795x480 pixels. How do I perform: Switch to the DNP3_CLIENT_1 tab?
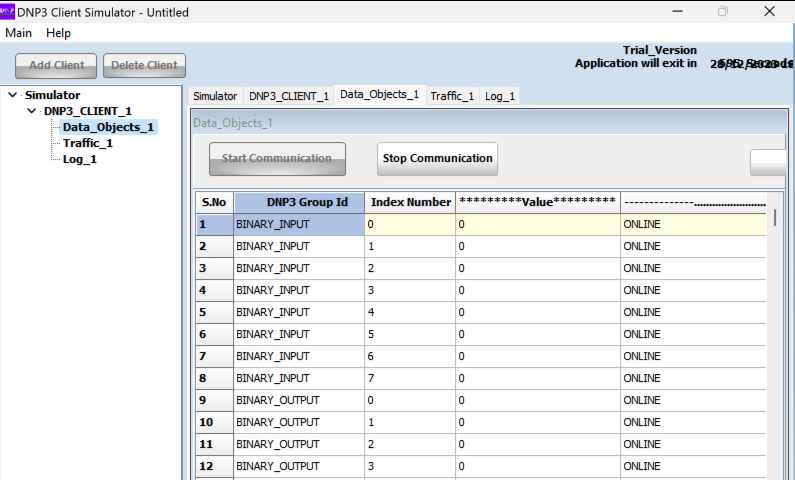tap(288, 96)
